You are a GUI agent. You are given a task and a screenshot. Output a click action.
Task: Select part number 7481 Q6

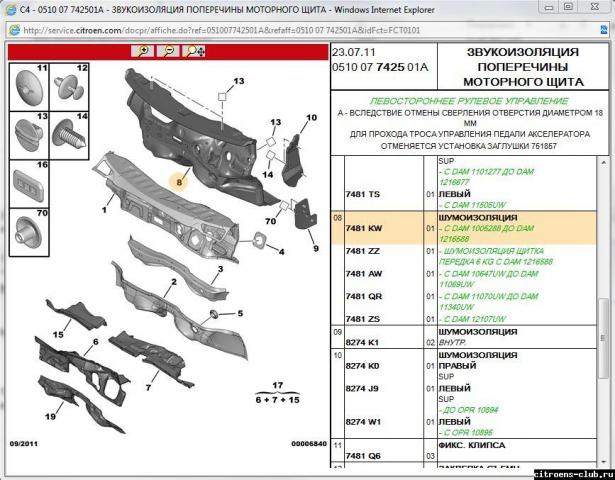pyautogui.click(x=363, y=456)
